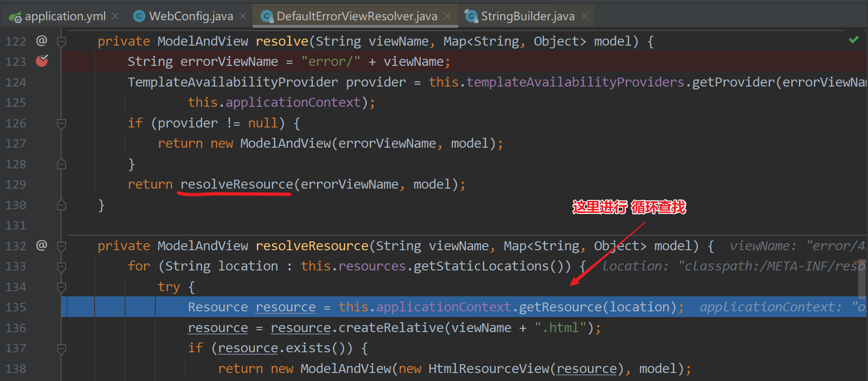Collapse the try block at line 134
Image resolution: width=868 pixels, height=381 pixels.
tap(61, 287)
